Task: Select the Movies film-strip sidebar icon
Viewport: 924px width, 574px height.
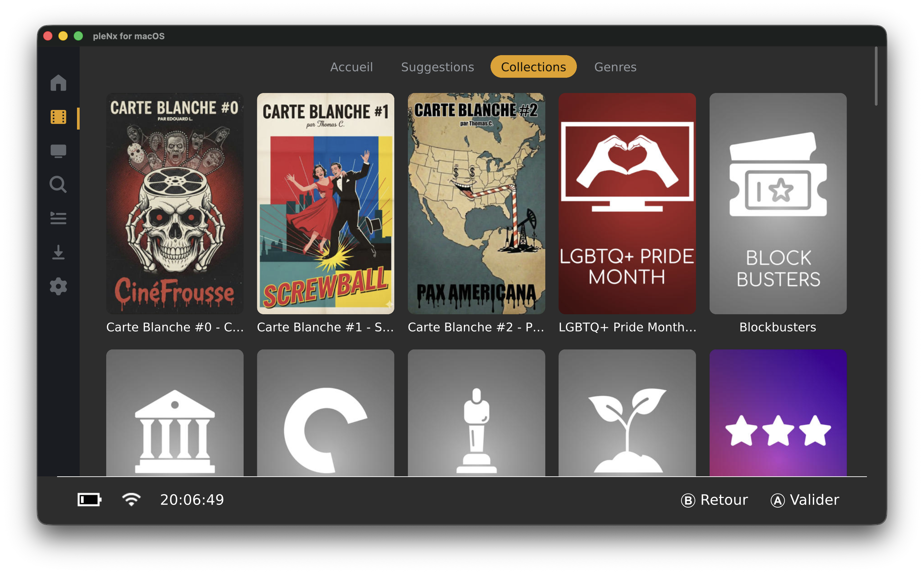Action: coord(58,117)
